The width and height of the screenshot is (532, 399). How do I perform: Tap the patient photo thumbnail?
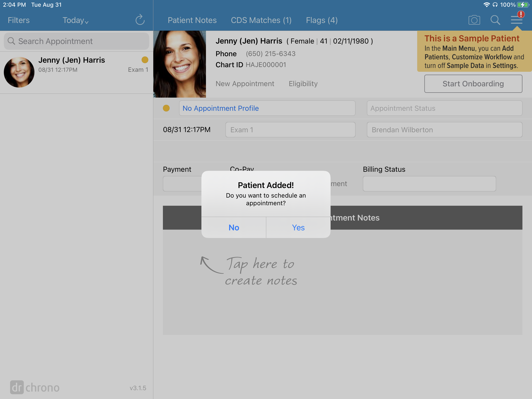[x=19, y=71]
